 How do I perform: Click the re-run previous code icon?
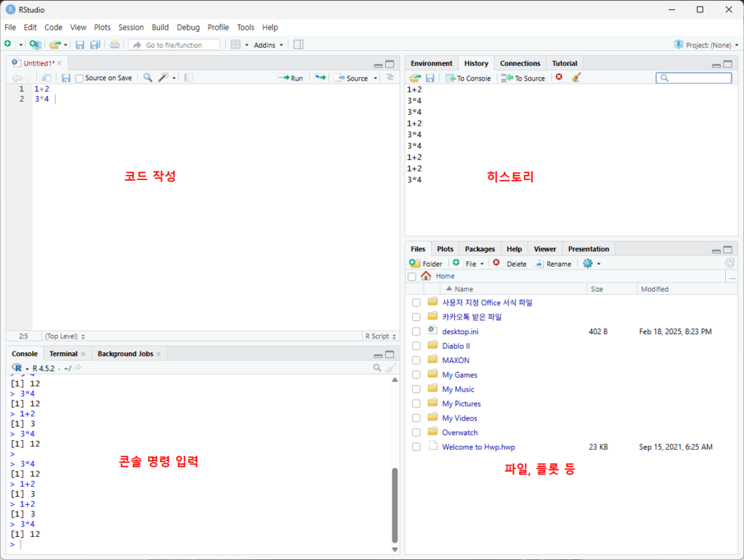click(x=320, y=78)
